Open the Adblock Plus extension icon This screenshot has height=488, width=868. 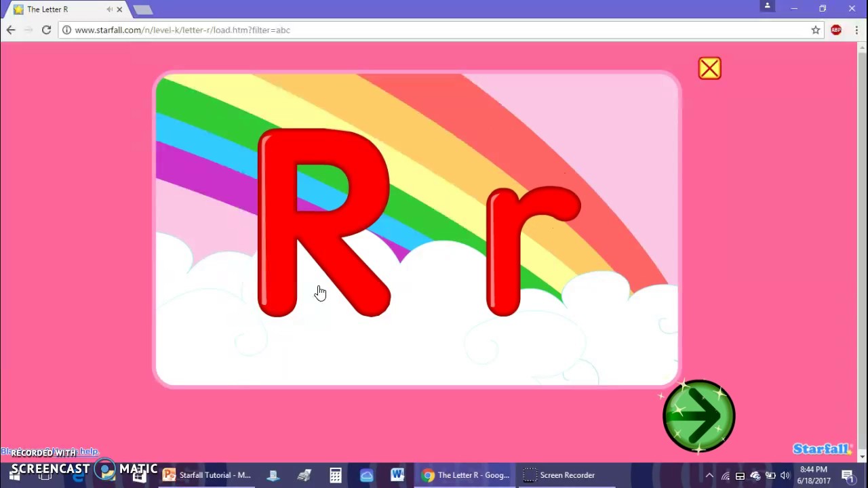point(836,30)
